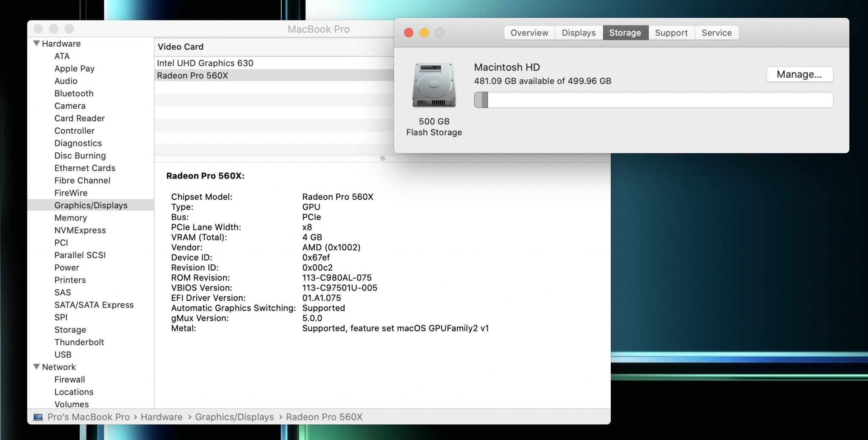Click the Device ID value 0x67ef
This screenshot has height=440, width=868.
coord(316,258)
